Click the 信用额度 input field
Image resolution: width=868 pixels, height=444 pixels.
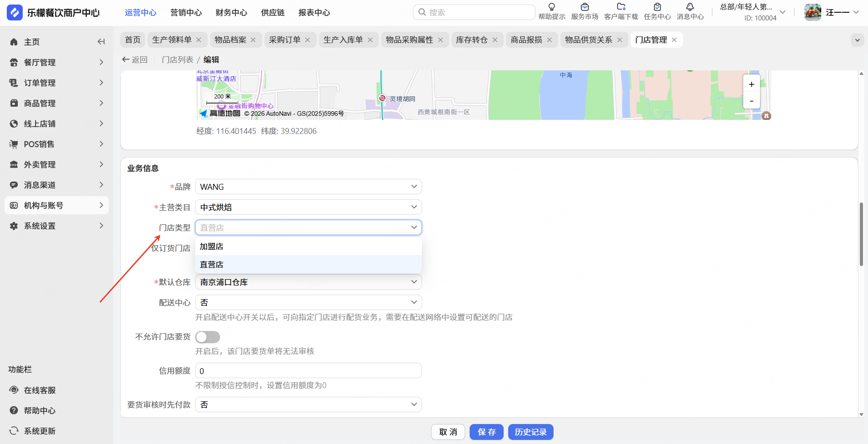(309, 370)
